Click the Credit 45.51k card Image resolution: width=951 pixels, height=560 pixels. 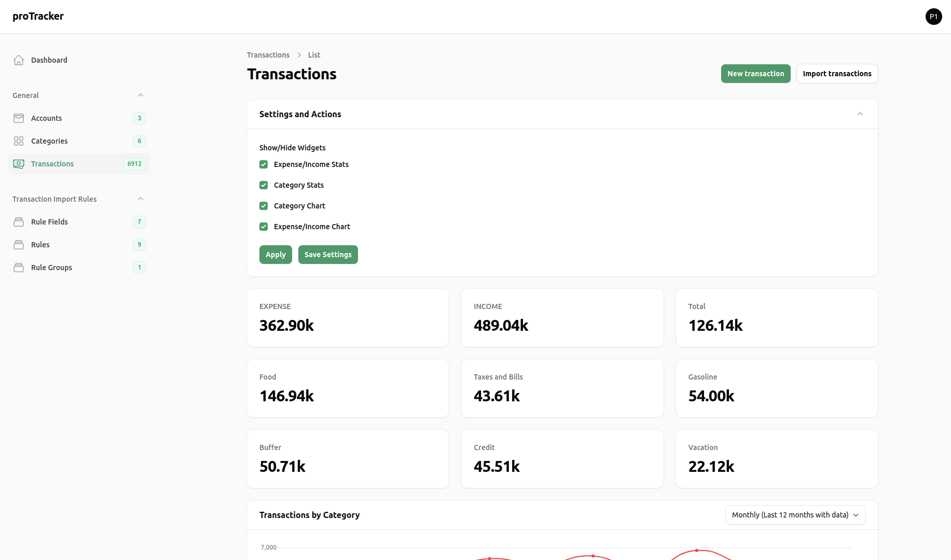pyautogui.click(x=562, y=459)
